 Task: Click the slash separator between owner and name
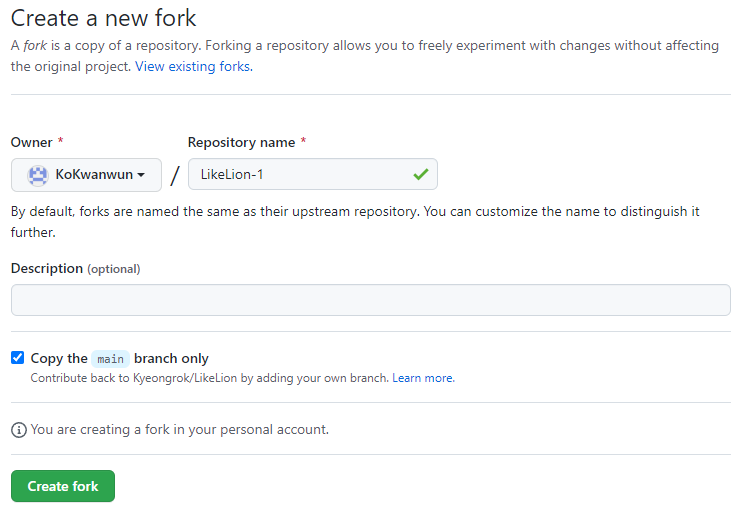[x=175, y=176]
